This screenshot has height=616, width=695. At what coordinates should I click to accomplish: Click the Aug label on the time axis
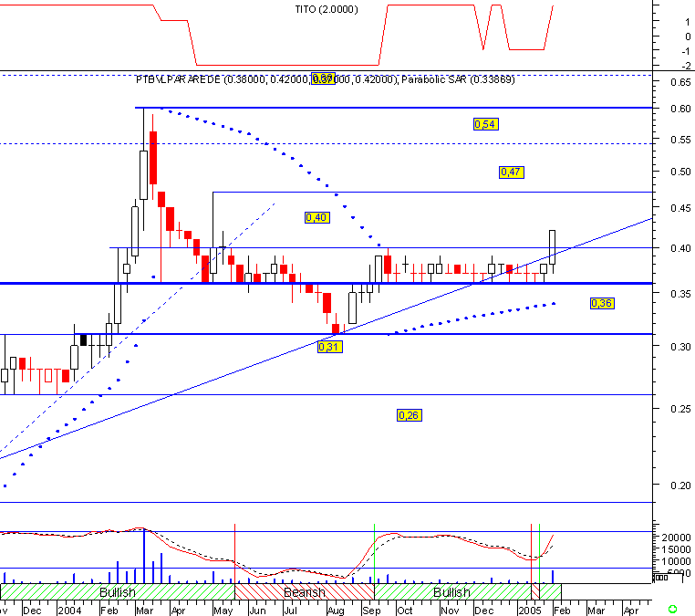tap(336, 611)
